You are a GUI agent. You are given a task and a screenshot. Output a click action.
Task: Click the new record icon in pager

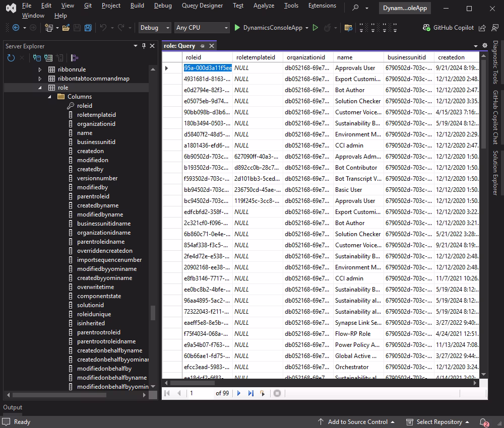[263, 393]
